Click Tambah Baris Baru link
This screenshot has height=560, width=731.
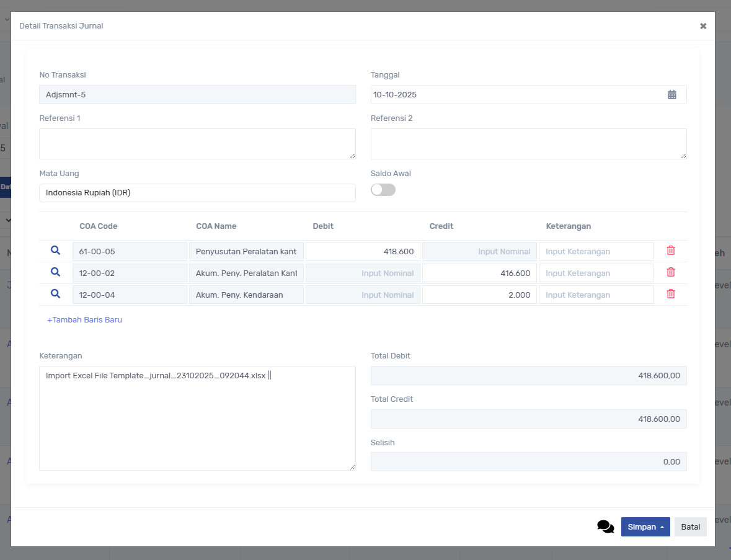[x=84, y=320]
